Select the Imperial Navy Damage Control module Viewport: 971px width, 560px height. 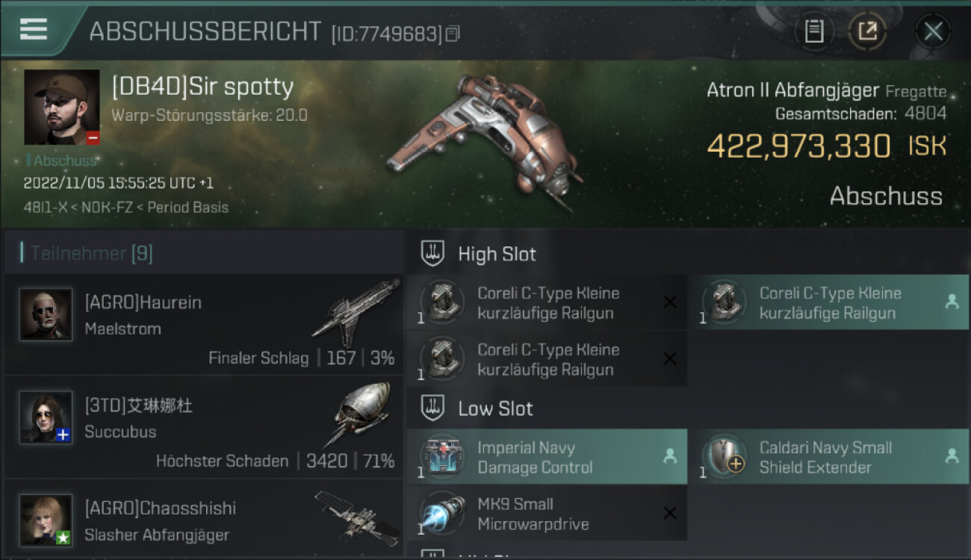tap(547, 457)
